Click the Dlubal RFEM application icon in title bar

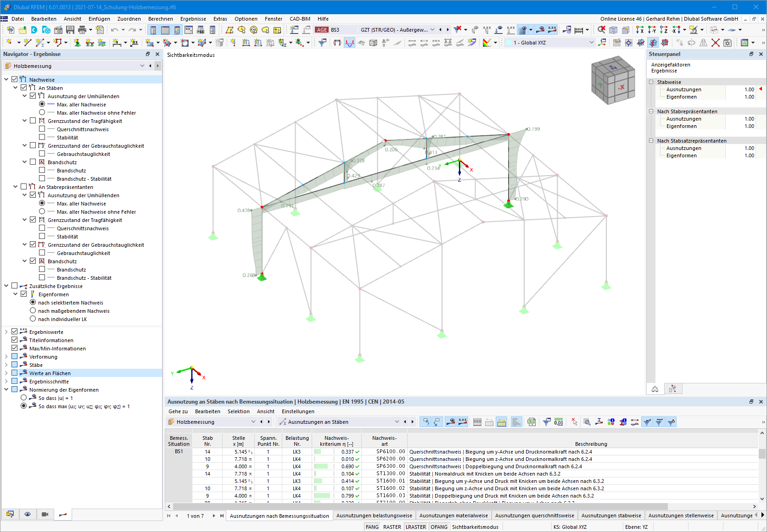[7, 7]
